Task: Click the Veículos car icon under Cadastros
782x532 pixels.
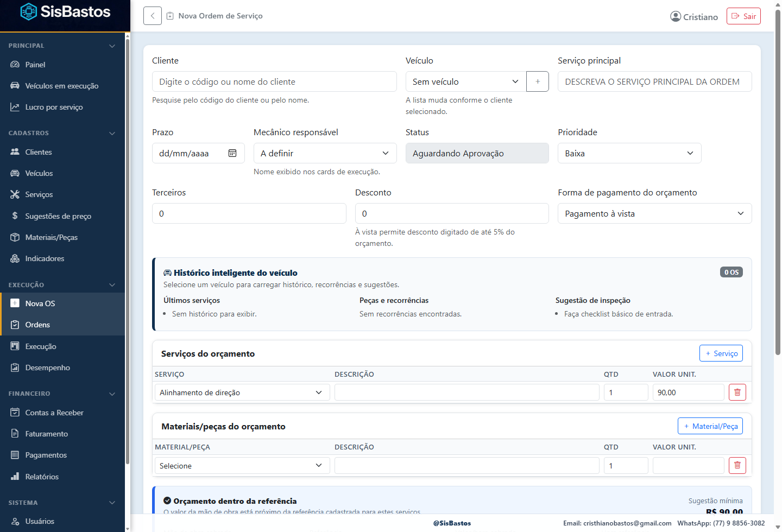Action: [x=15, y=173]
